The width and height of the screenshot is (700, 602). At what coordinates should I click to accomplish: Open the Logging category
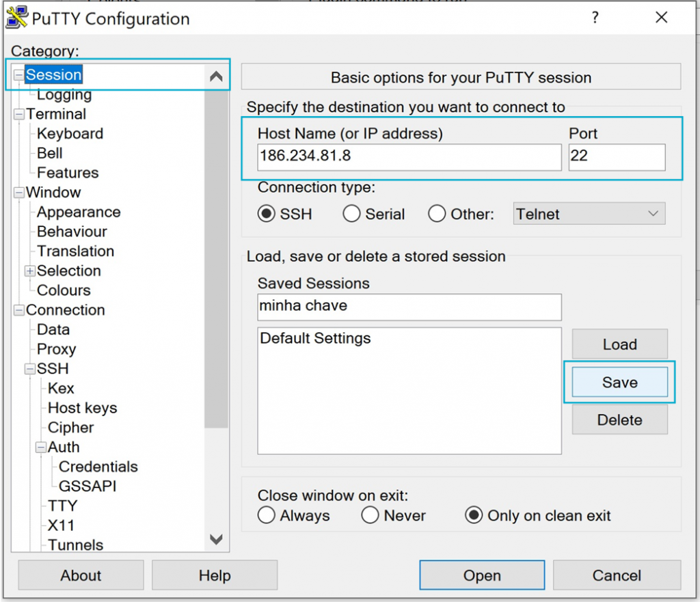(64, 94)
